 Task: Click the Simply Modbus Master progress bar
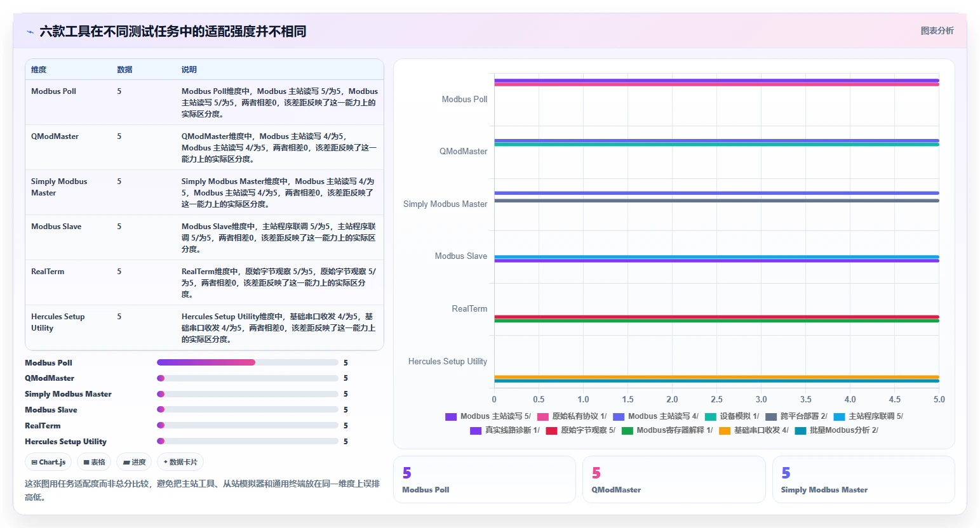tap(248, 394)
